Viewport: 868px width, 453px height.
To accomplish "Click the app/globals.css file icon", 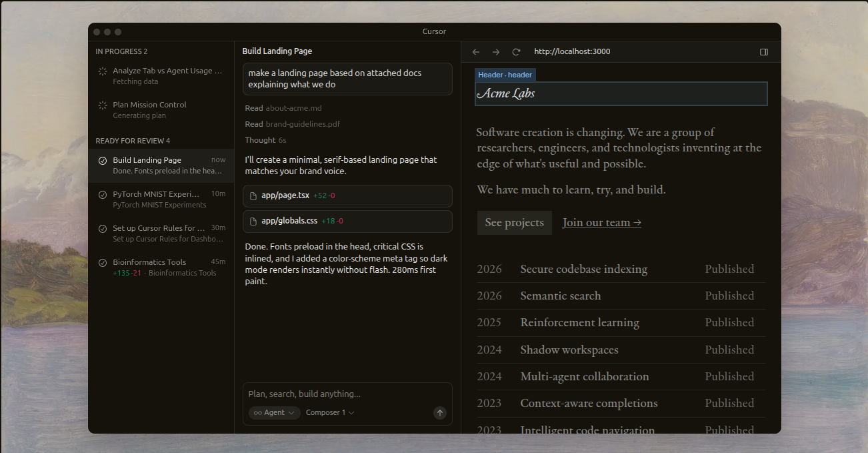I will point(253,221).
